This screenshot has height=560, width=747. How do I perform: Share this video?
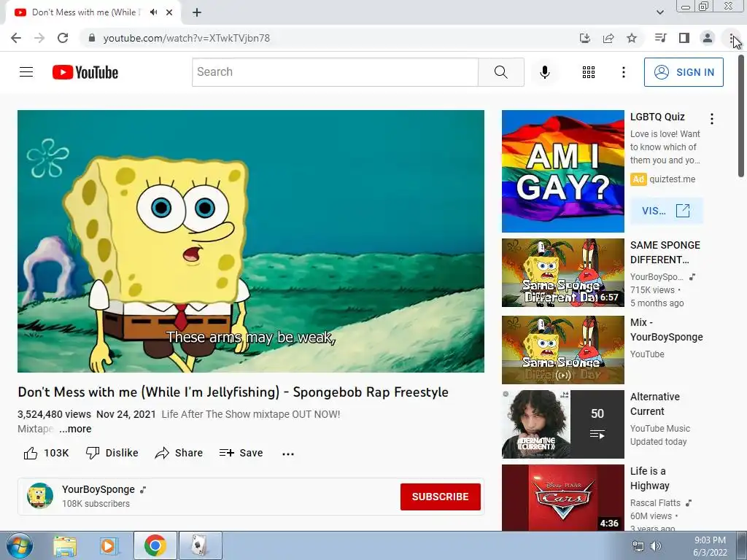pyautogui.click(x=179, y=453)
